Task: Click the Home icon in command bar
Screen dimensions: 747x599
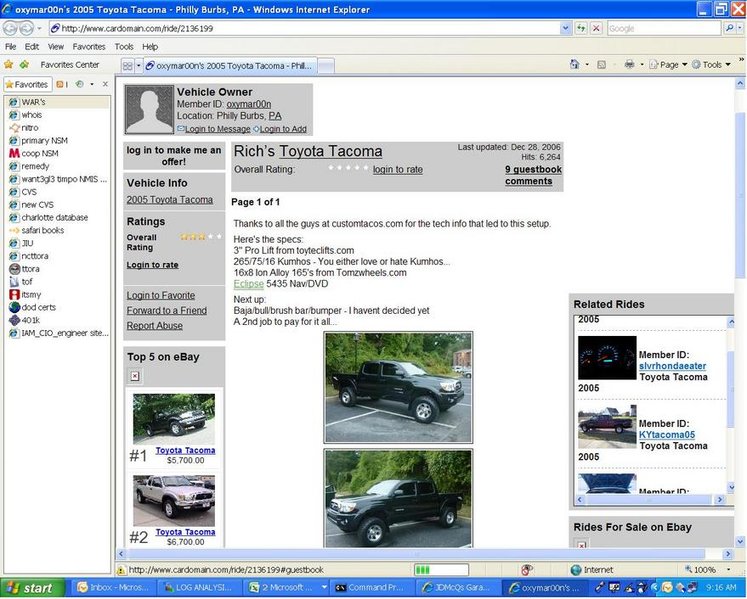Action: point(575,64)
